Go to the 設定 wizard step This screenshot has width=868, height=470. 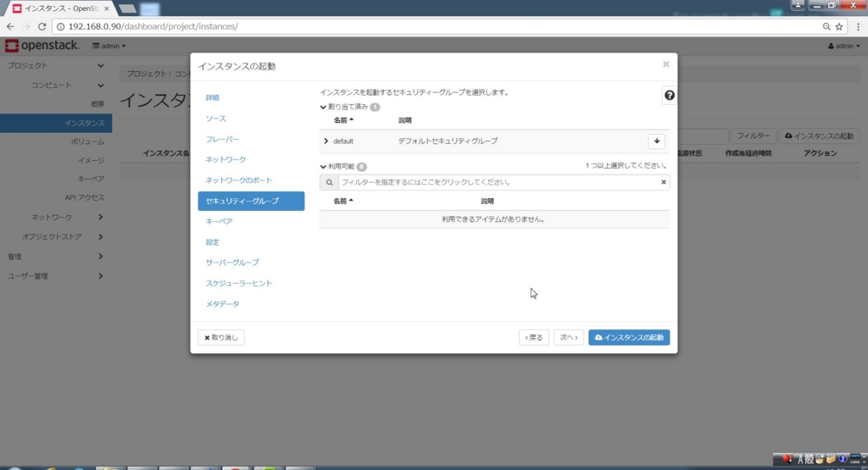213,242
